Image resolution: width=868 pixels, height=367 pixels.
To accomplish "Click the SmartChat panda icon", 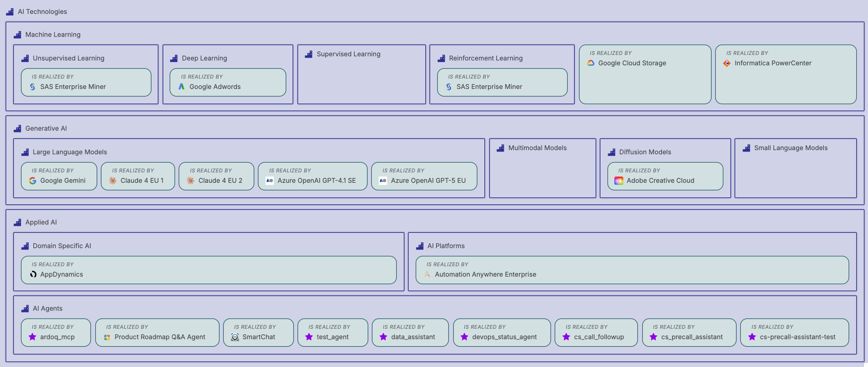I will pos(234,337).
